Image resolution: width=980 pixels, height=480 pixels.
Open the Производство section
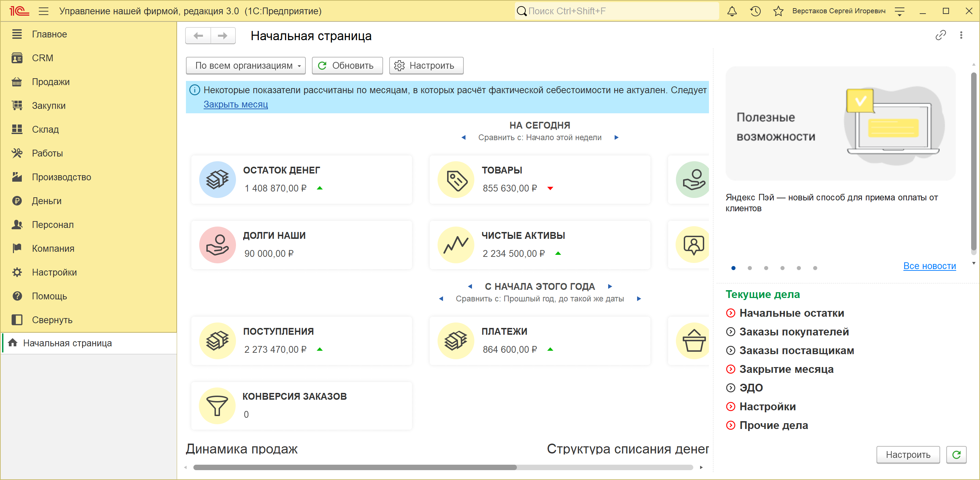coord(88,177)
